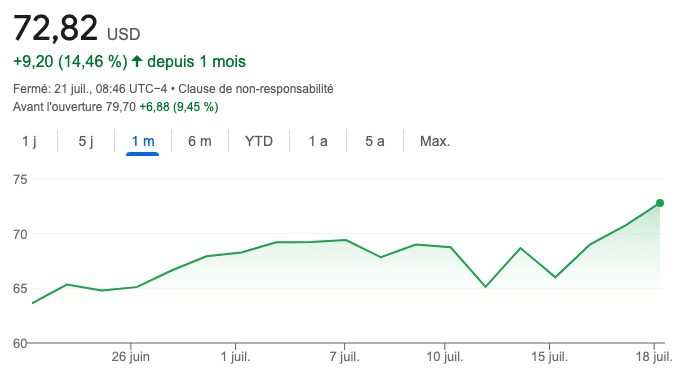Click the 72,82 USD price heading
The image size is (700, 380).
coord(76,28)
